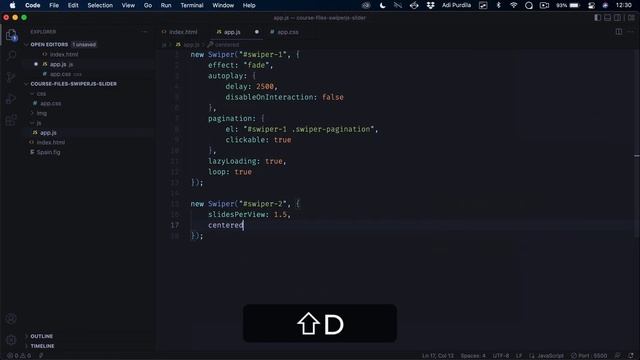The height and width of the screenshot is (360, 640).
Task: Click line number 17 in the gutter
Action: 175,225
